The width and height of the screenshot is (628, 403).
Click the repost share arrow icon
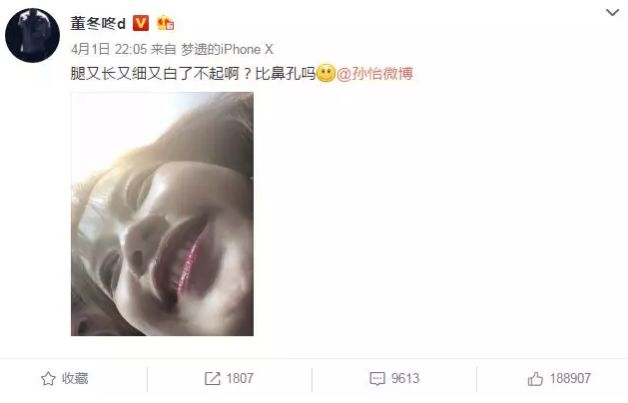coord(212,379)
